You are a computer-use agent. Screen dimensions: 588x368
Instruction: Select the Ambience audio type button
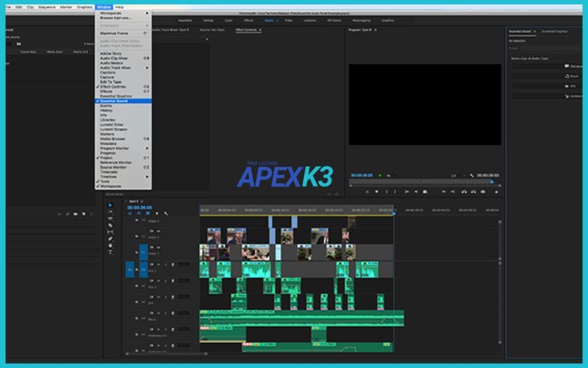567,96
